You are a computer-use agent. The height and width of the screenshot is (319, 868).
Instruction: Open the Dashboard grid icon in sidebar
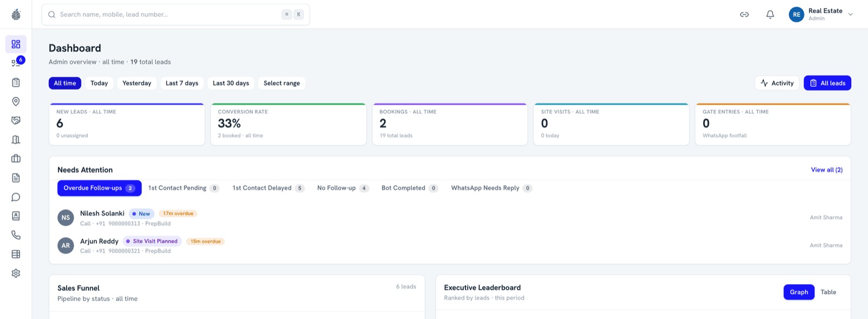16,44
